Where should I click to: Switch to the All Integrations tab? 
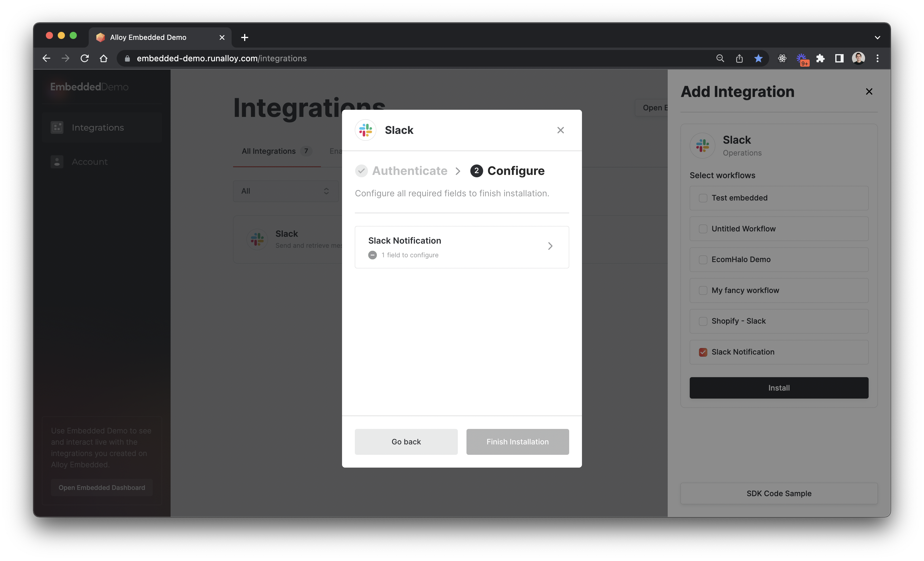pos(269,151)
